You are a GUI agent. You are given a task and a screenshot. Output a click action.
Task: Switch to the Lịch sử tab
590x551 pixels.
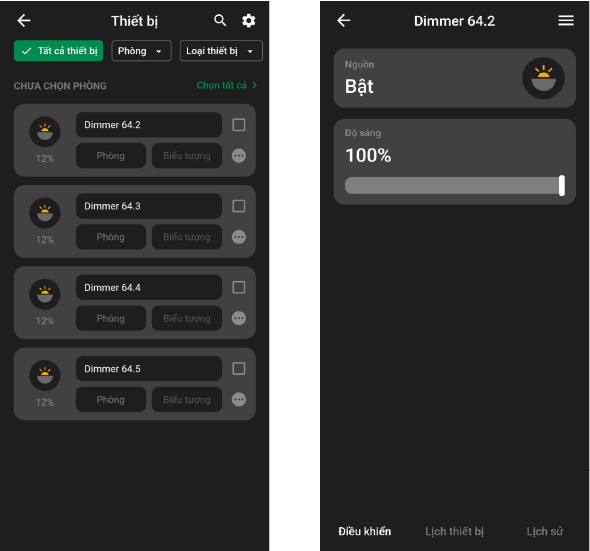pyautogui.click(x=544, y=531)
